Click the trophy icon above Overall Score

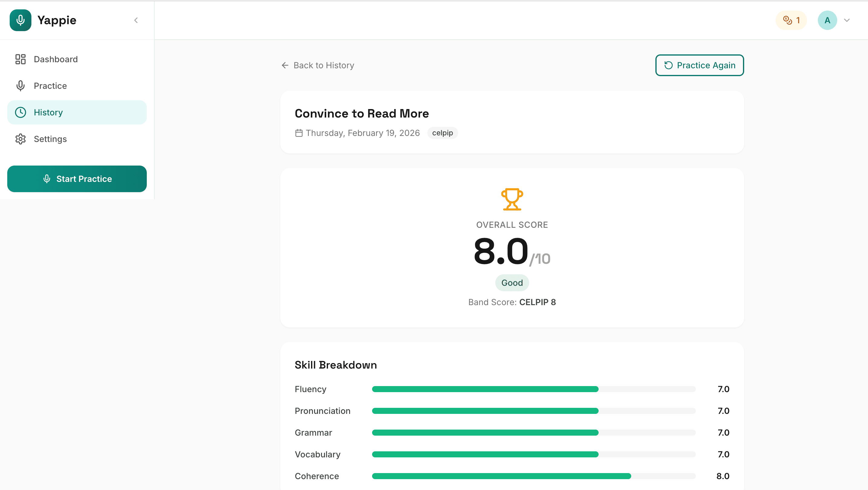pyautogui.click(x=512, y=199)
